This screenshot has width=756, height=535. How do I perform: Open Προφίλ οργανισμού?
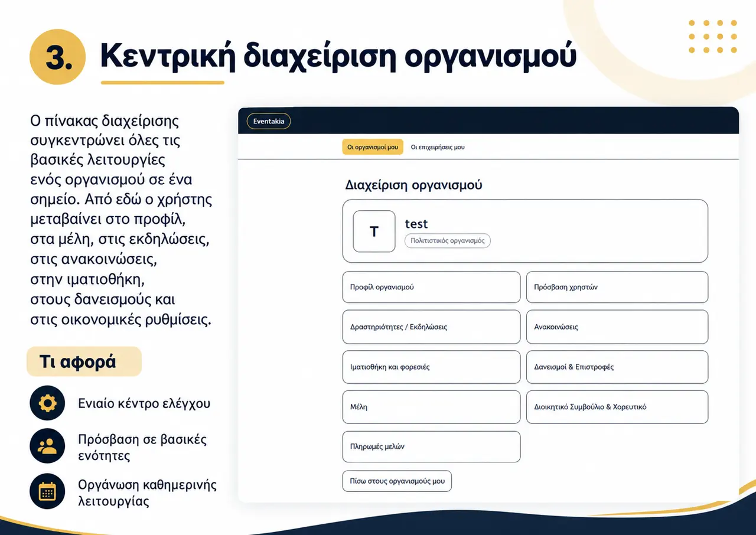point(431,287)
